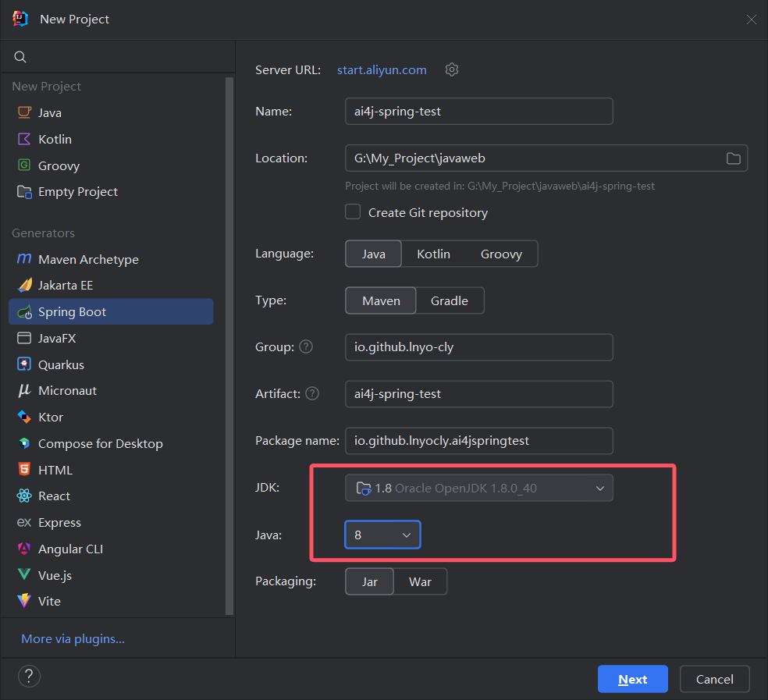Click the help question mark icon
The image size is (768, 700).
[x=29, y=676]
